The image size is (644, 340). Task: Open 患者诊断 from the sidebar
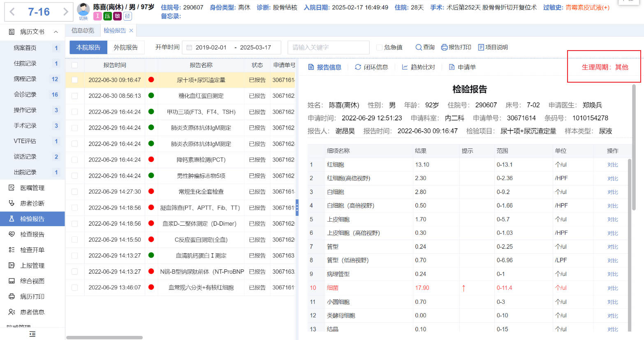(x=32, y=204)
